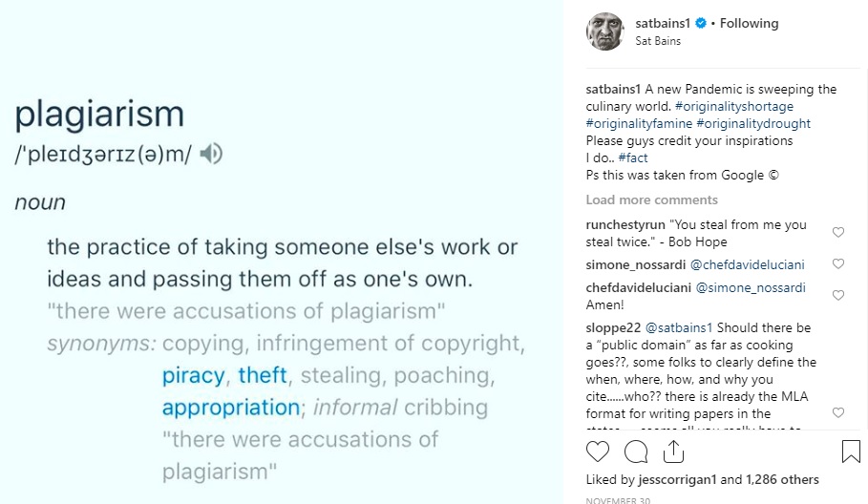Expand Load more comments
The height and width of the screenshot is (504, 868).
pyautogui.click(x=651, y=199)
